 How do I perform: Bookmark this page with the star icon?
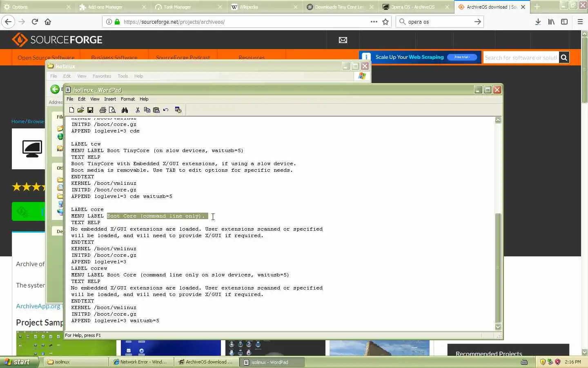coord(385,22)
